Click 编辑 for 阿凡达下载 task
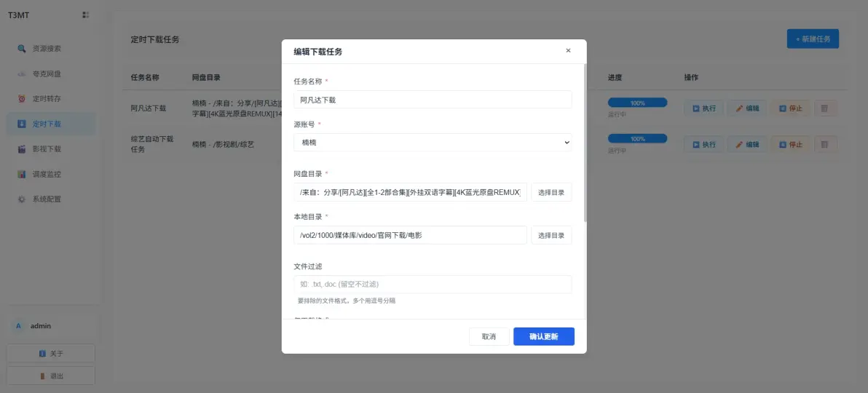 [747, 108]
